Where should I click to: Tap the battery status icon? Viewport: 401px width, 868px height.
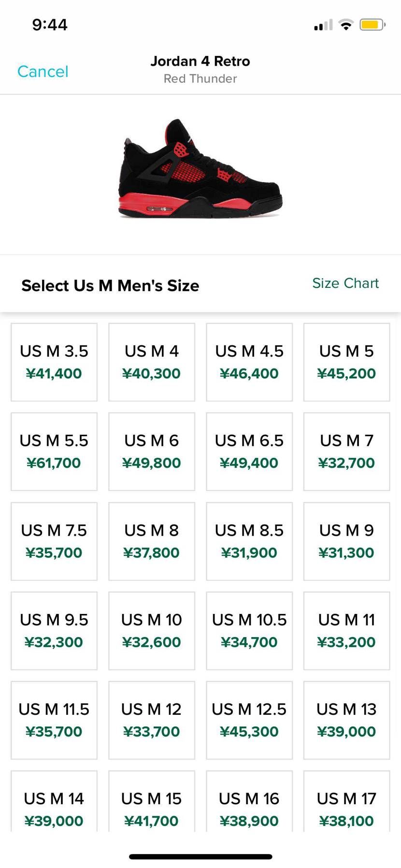coord(372,25)
